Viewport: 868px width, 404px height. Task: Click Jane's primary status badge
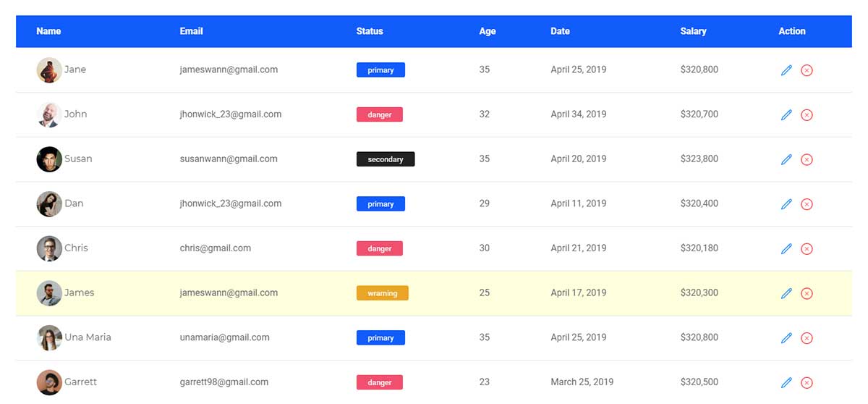(x=380, y=70)
